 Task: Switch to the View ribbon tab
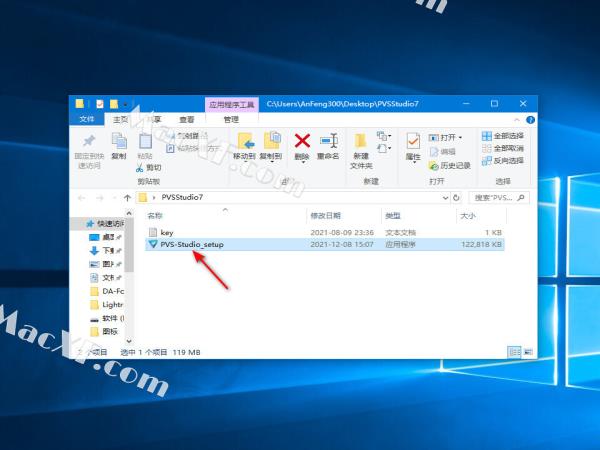point(187,119)
